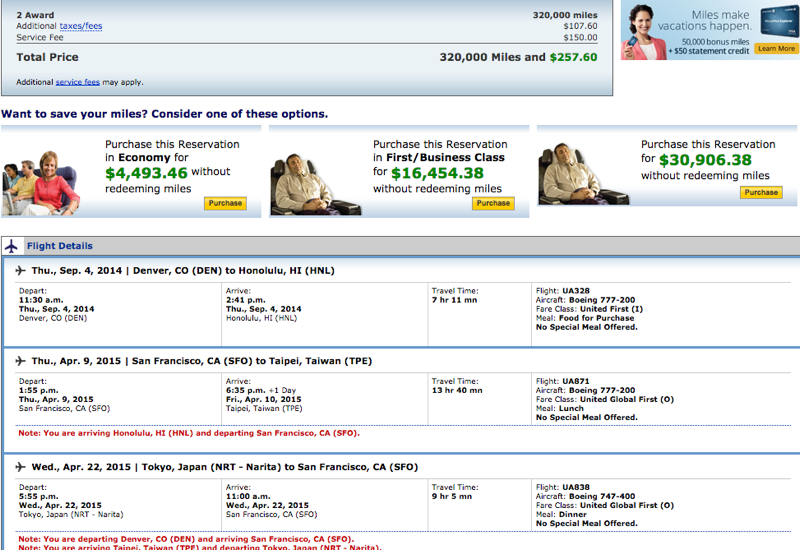
Task: Click the woman holding card in ad banner
Action: (643, 32)
